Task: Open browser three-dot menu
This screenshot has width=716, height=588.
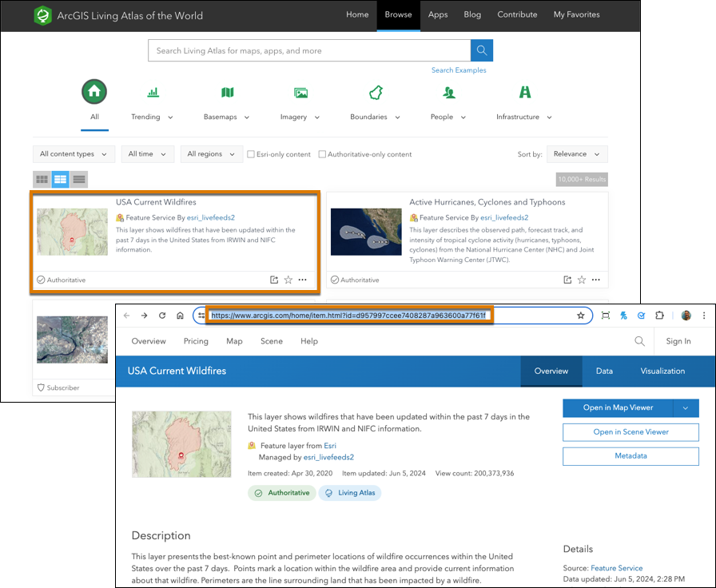Action: [x=704, y=316]
